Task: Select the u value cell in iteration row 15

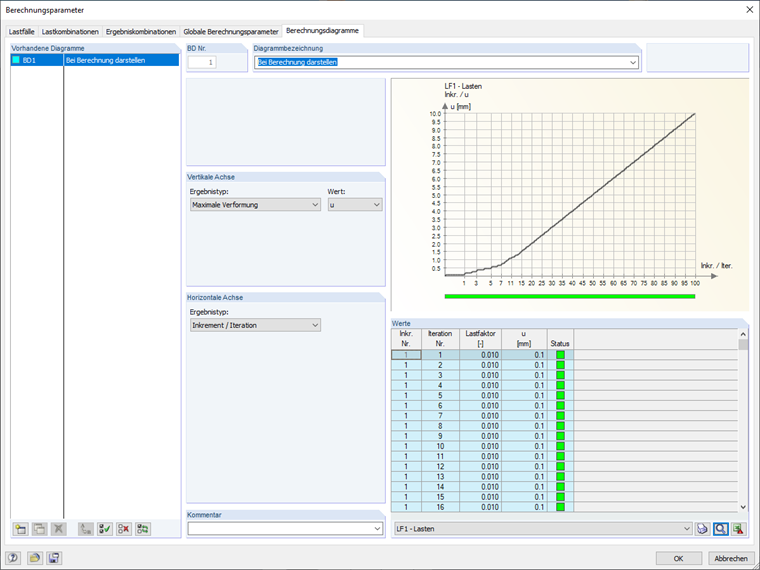Action: coord(524,497)
